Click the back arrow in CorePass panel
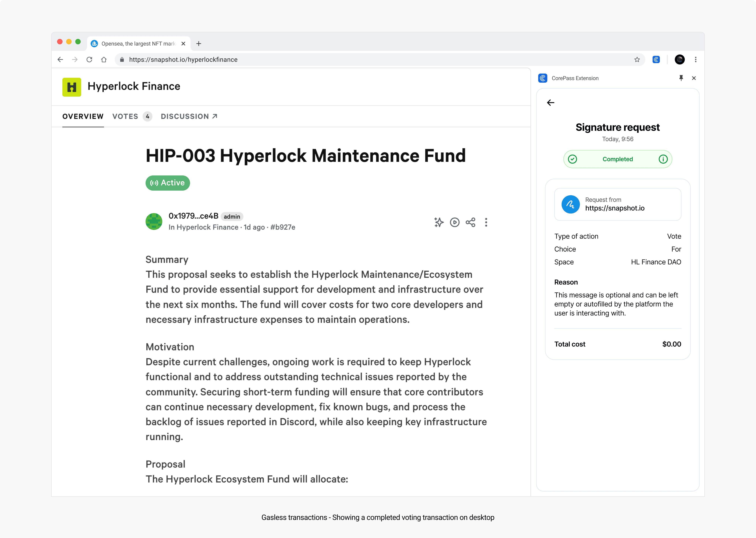The width and height of the screenshot is (756, 538). (x=550, y=103)
